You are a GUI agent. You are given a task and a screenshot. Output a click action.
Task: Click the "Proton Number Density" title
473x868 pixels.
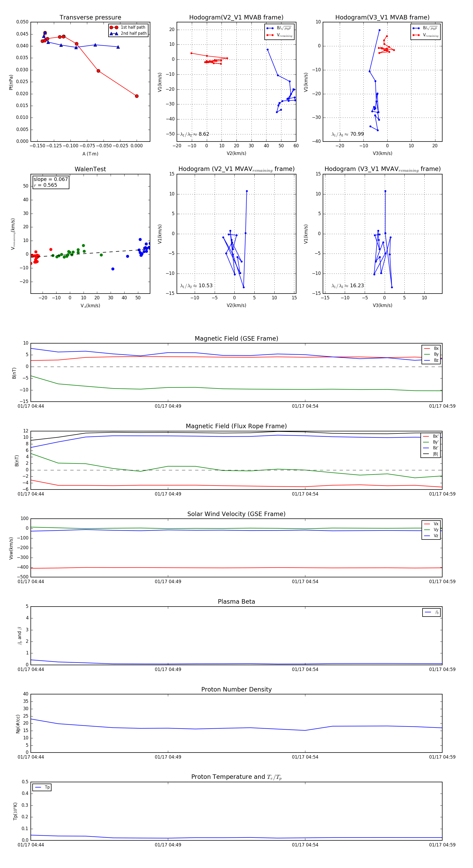236,689
